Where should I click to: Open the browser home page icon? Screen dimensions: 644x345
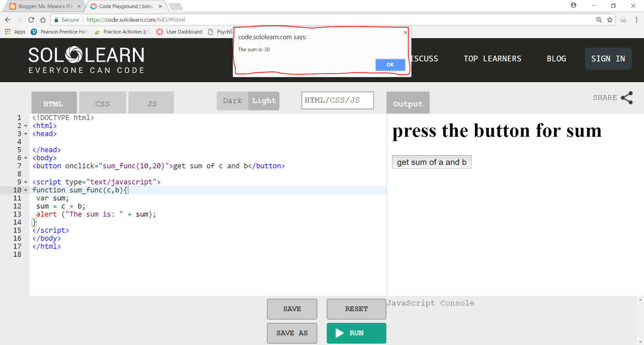tap(43, 20)
